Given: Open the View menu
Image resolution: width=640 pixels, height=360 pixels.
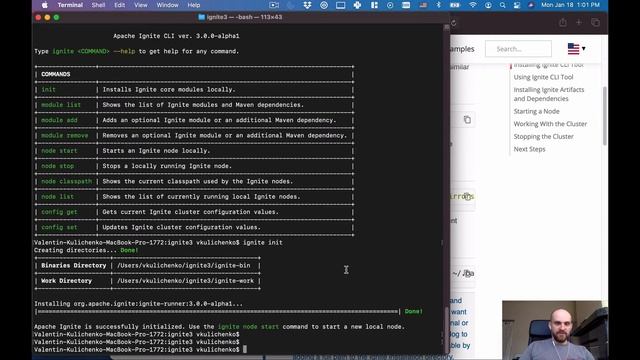Looking at the screenshot, I should [140, 5].
